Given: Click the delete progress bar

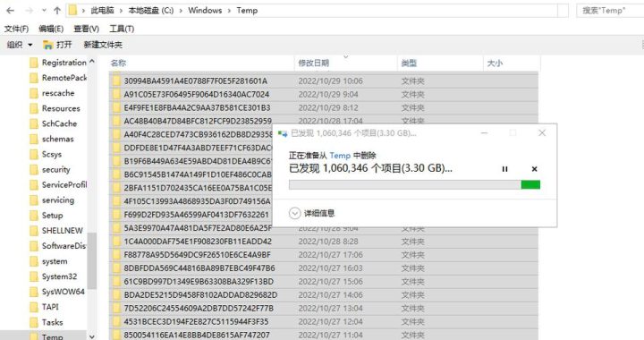Looking at the screenshot, I should [414, 185].
